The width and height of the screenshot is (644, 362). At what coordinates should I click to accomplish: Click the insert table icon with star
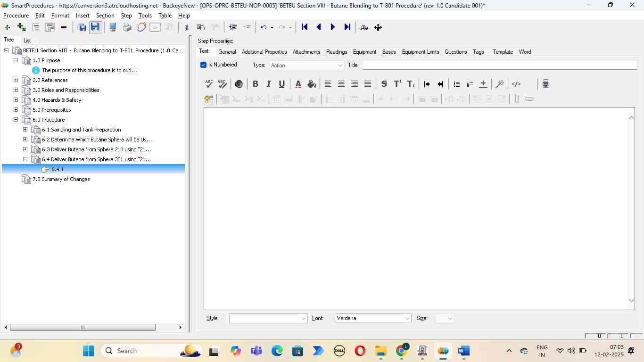209,99
